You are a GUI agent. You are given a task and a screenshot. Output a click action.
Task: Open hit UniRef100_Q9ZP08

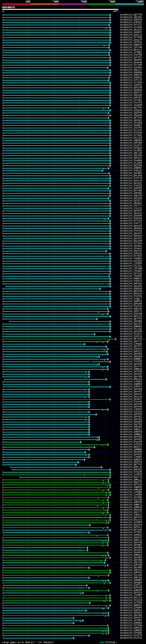point(131,20)
